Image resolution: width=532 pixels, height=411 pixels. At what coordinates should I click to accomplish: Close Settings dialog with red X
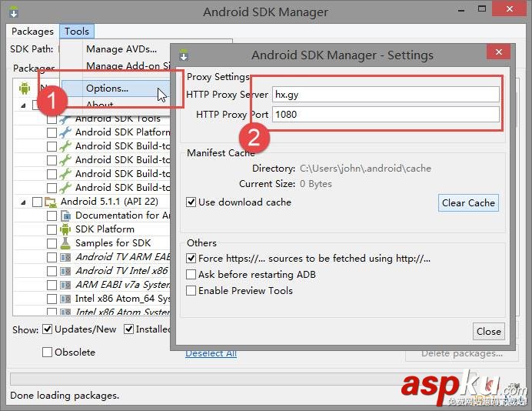click(498, 52)
